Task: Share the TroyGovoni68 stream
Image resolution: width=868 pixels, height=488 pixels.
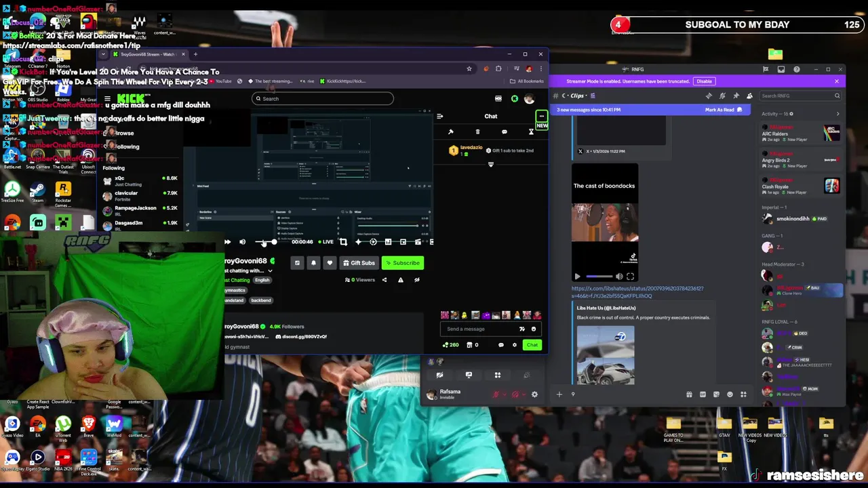Action: click(x=384, y=280)
